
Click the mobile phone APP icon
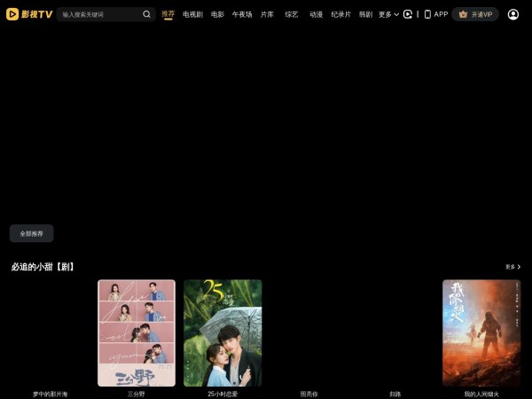point(427,14)
